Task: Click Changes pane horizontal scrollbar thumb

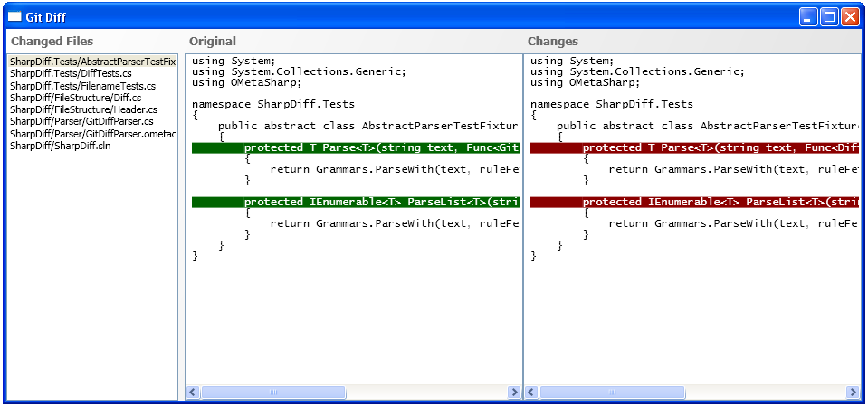Action: (612, 393)
